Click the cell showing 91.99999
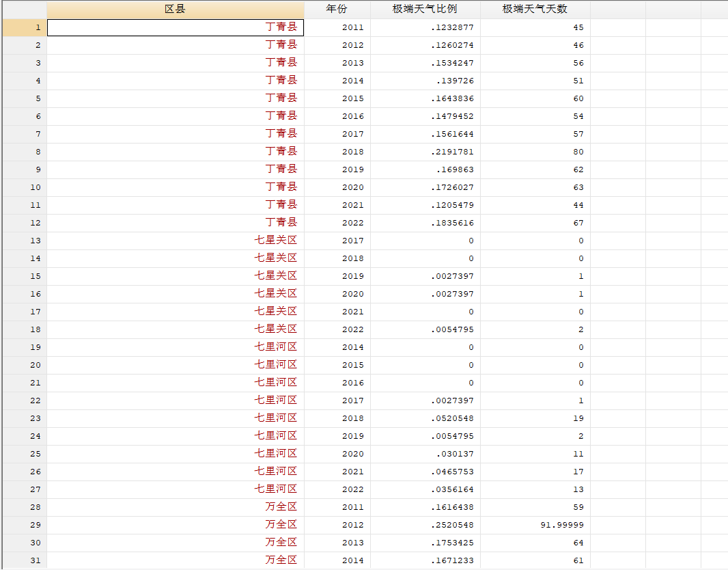The image size is (728, 570). pos(535,525)
